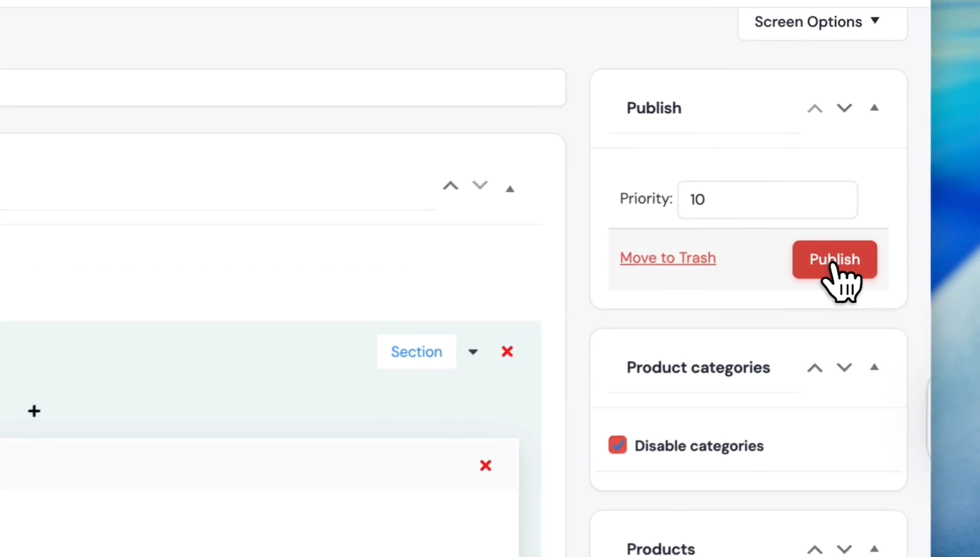
Task: Move the Products panel down
Action: click(x=844, y=549)
